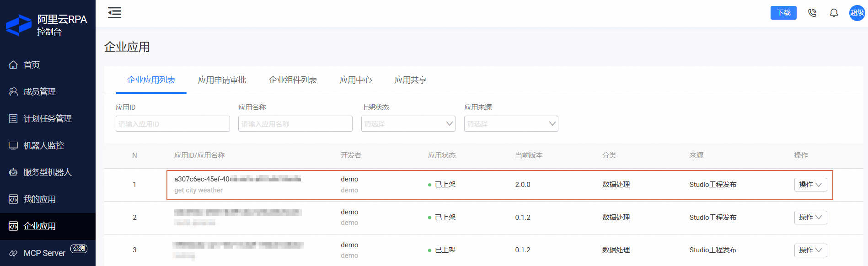The width and height of the screenshot is (868, 266).
Task: Open the user avatar menu
Action: [857, 13]
